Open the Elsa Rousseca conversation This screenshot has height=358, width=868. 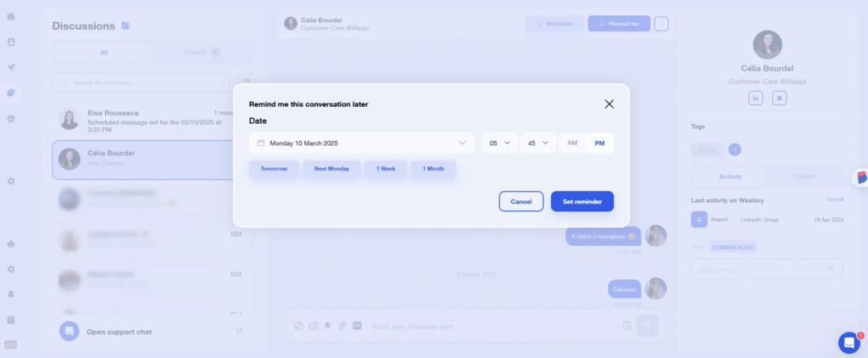coord(144,118)
